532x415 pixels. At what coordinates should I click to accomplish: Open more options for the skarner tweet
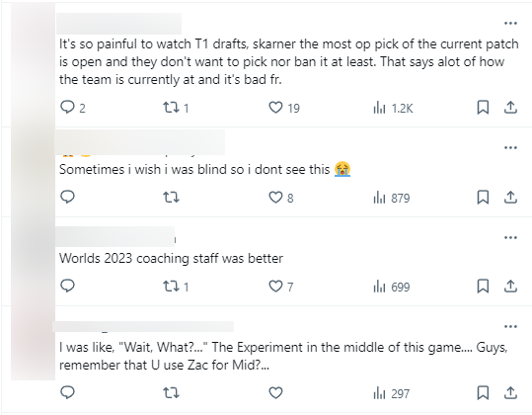(510, 23)
